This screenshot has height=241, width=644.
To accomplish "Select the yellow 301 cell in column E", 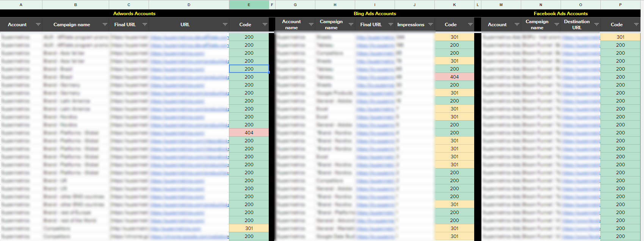I will pyautogui.click(x=249, y=228).
